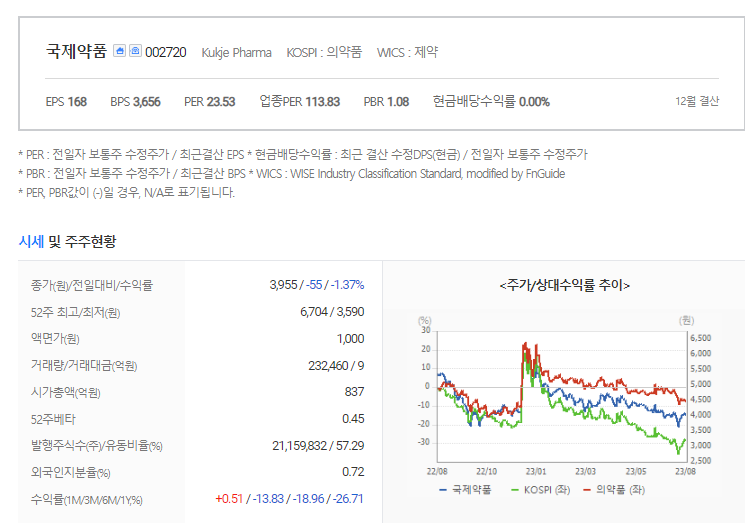Image resolution: width=745 pixels, height=523 pixels.
Task: Click the Kukje Pharma English name
Action: tap(237, 52)
